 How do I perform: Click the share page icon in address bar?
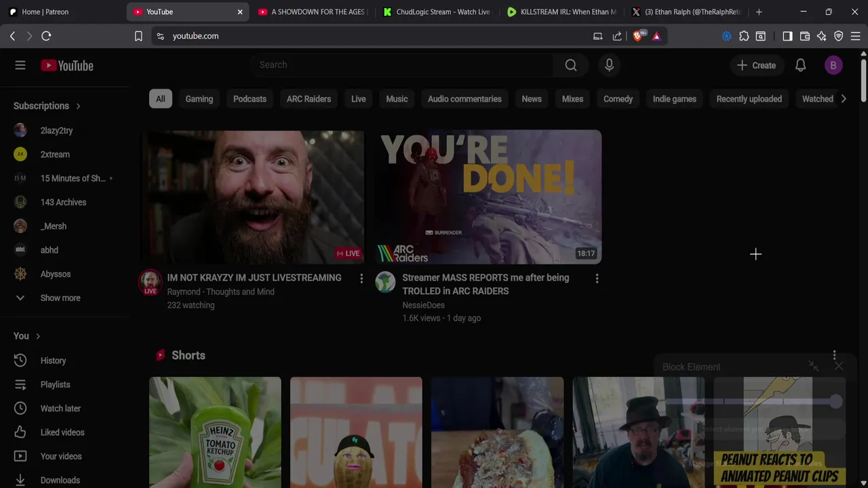click(617, 36)
